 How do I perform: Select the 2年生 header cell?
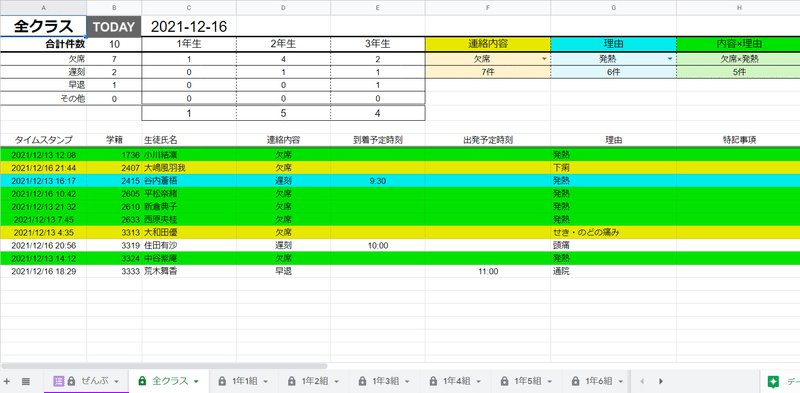click(283, 44)
